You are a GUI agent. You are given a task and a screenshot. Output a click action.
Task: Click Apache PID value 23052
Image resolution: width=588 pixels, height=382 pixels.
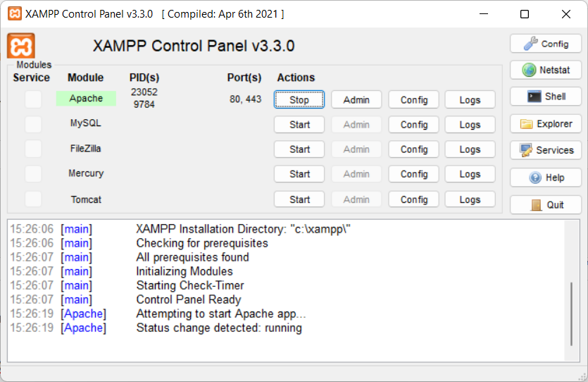(144, 92)
